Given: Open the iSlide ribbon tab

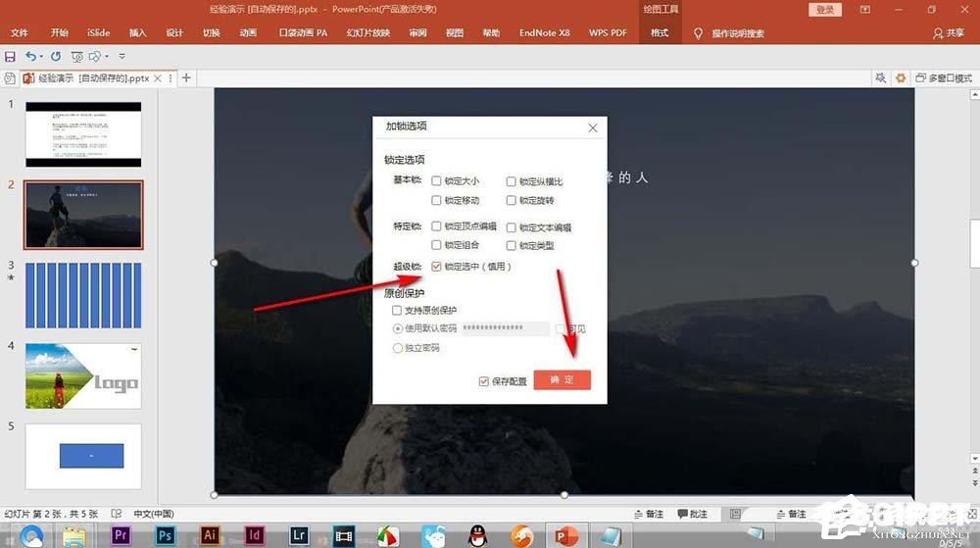Looking at the screenshot, I should coord(99,32).
